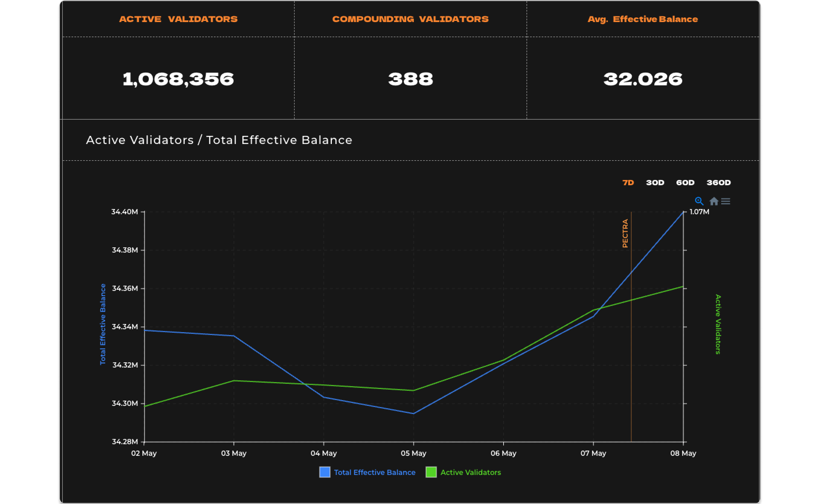This screenshot has height=504, width=820.
Task: Click the blue legend color swatch
Action: click(325, 472)
